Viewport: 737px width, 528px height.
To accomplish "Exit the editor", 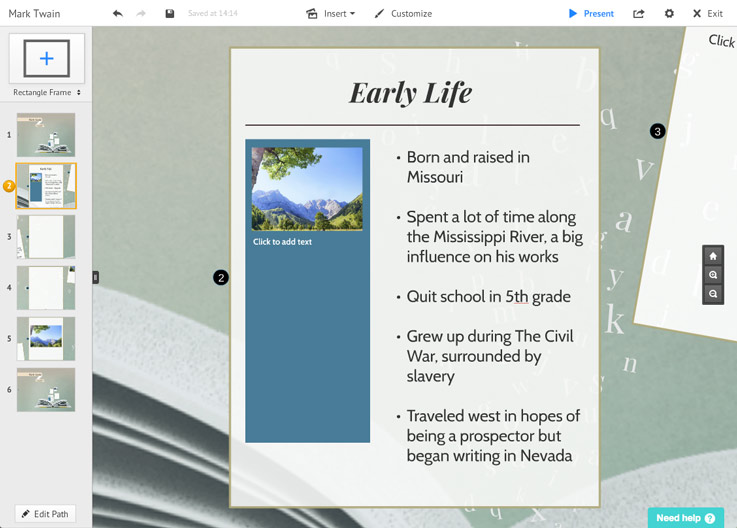I will point(707,14).
